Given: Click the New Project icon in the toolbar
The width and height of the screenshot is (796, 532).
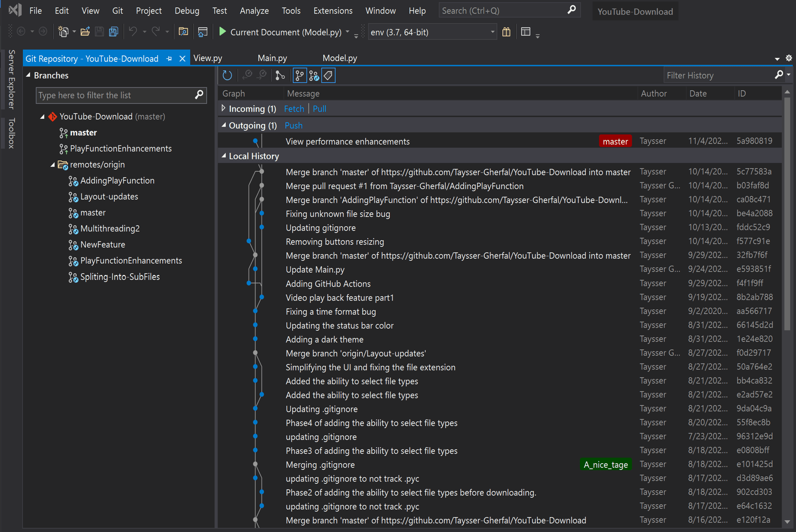Looking at the screenshot, I should tap(63, 31).
